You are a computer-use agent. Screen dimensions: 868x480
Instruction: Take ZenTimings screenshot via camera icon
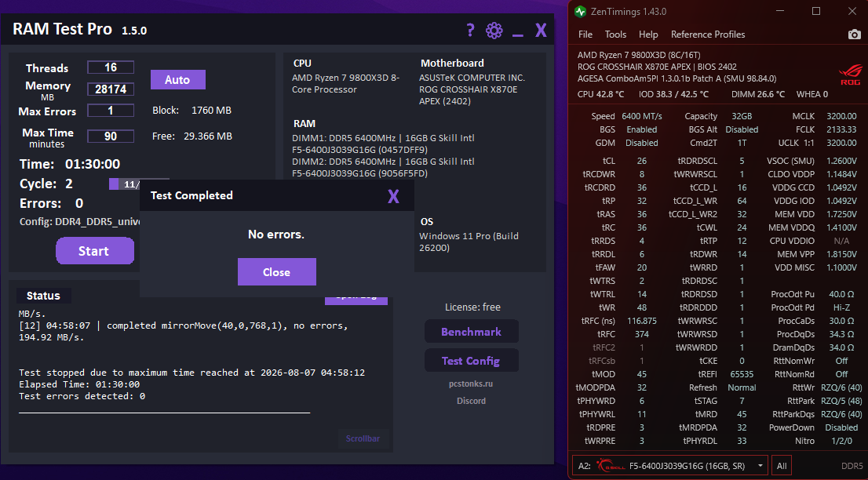(x=854, y=35)
